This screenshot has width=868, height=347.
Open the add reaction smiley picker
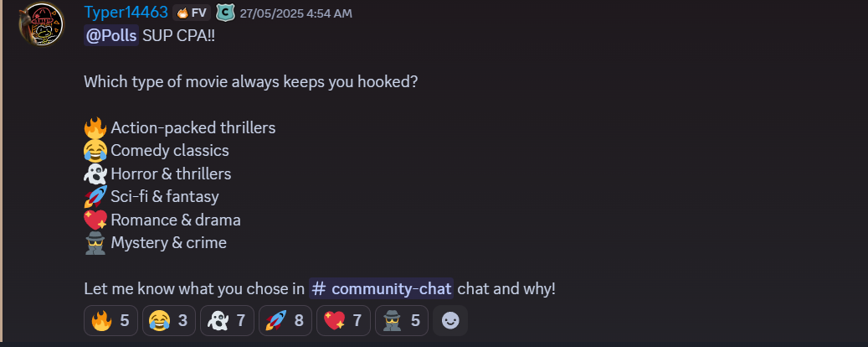coord(450,320)
